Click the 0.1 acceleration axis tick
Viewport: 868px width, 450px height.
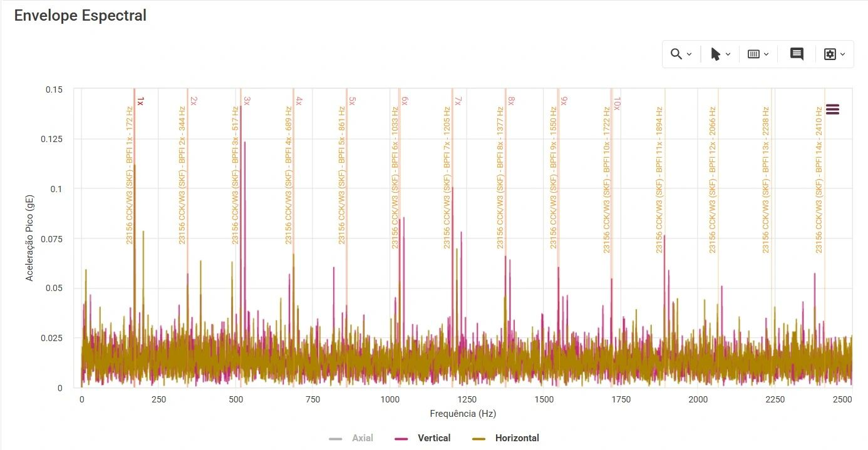click(56, 189)
